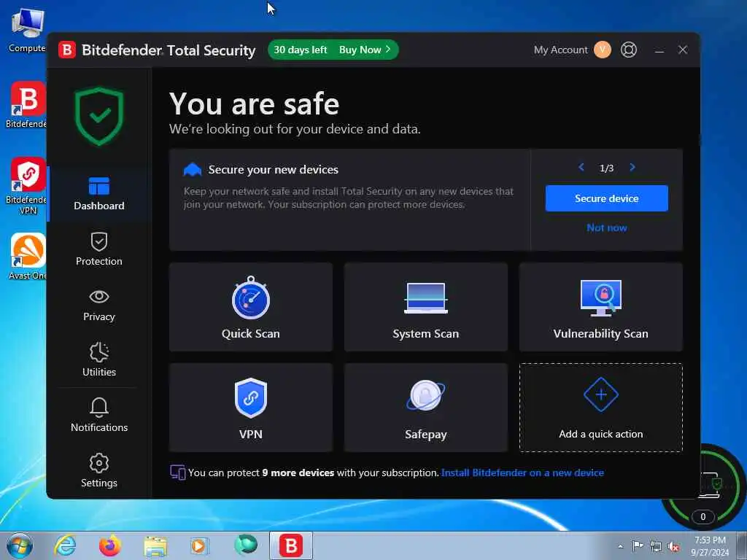Open the Dashboard section in sidebar
Screen dimensions: 747x560
click(99, 194)
